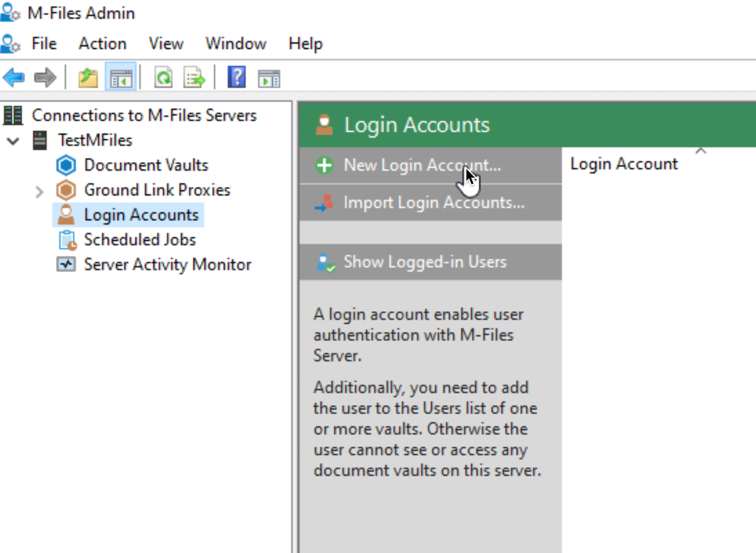This screenshot has height=553, width=756.
Task: Click Import Login Accounts button
Action: (430, 202)
